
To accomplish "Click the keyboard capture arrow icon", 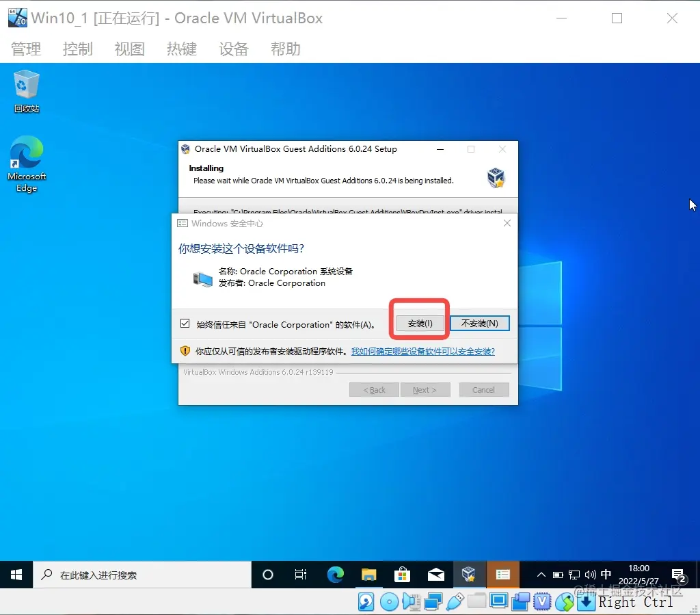I will [x=586, y=602].
